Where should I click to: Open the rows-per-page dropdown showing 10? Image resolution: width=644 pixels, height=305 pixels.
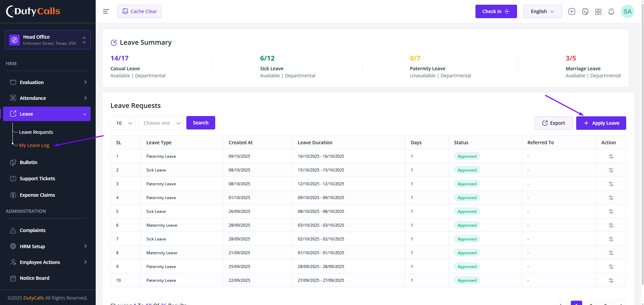(123, 123)
